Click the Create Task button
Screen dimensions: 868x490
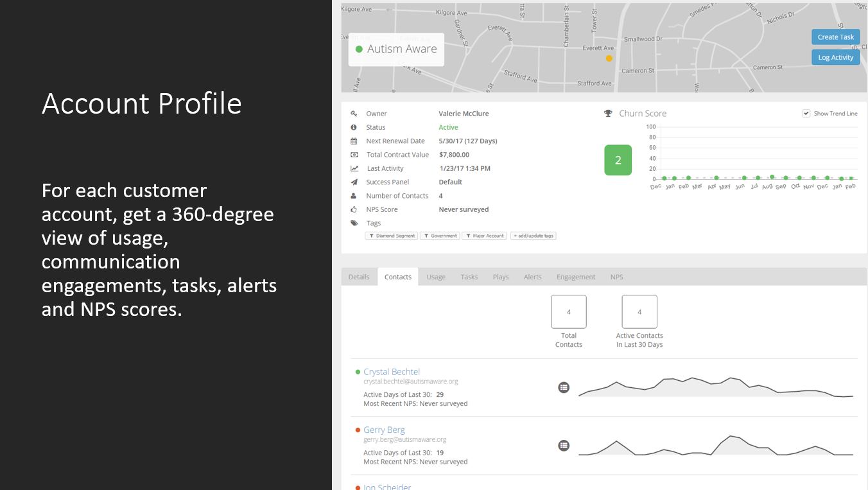835,37
